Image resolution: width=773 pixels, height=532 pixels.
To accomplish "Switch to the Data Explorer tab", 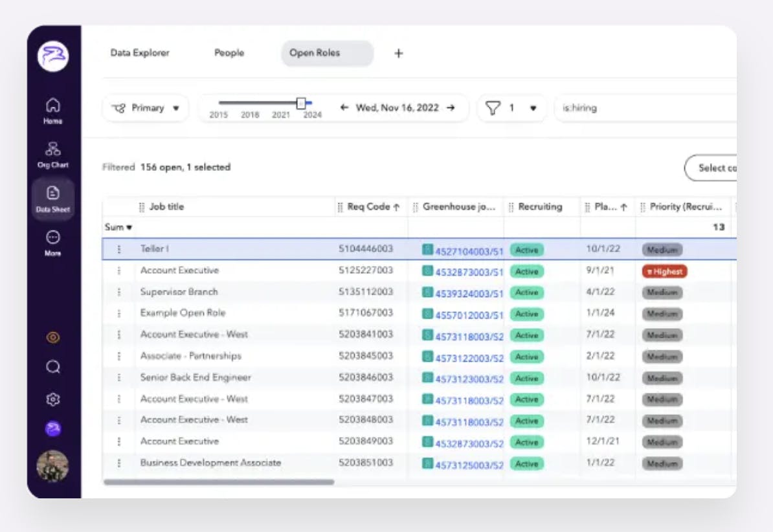I will [x=140, y=53].
